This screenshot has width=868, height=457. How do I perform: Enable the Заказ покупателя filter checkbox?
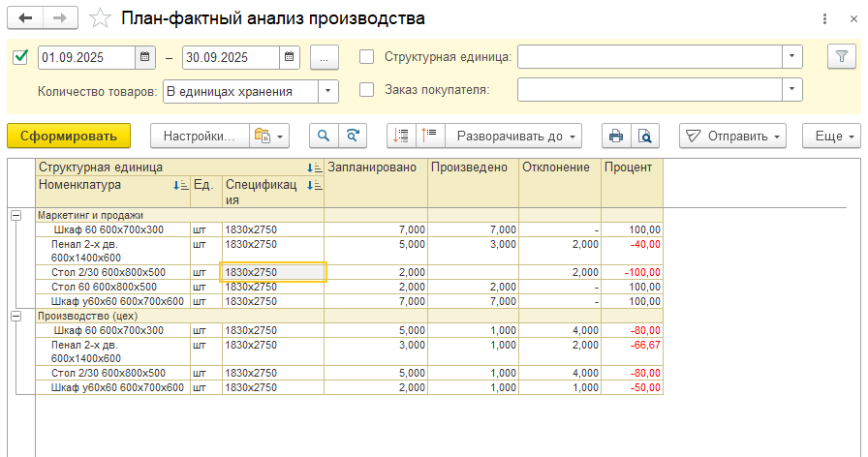pos(367,90)
